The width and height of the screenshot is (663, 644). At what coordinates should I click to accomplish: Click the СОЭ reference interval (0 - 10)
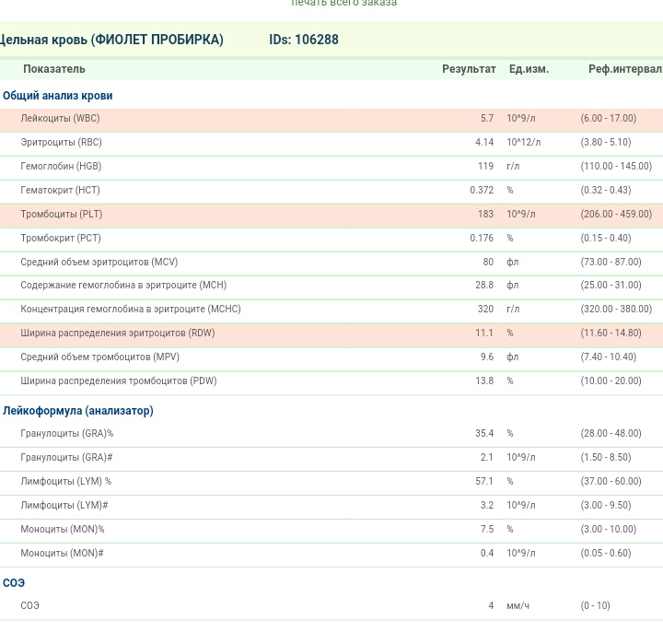[595, 605]
